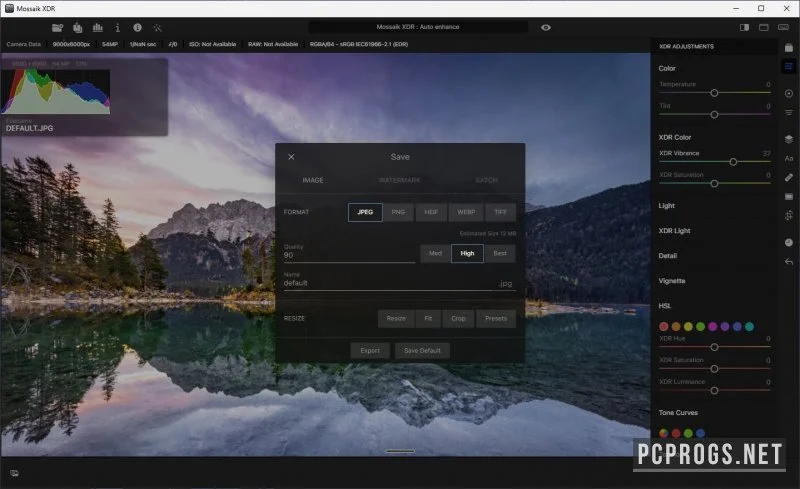
Task: Click the keyboard icon at top right
Action: [x=783, y=27]
